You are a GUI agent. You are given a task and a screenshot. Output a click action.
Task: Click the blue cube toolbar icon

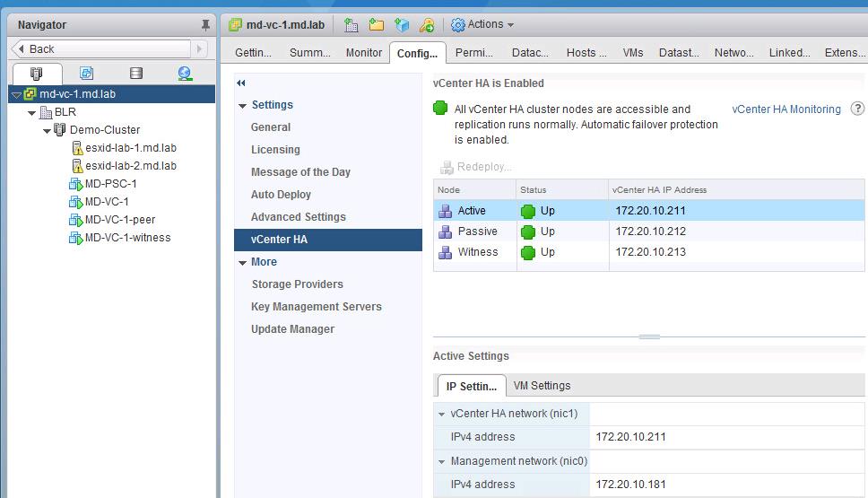coord(402,25)
